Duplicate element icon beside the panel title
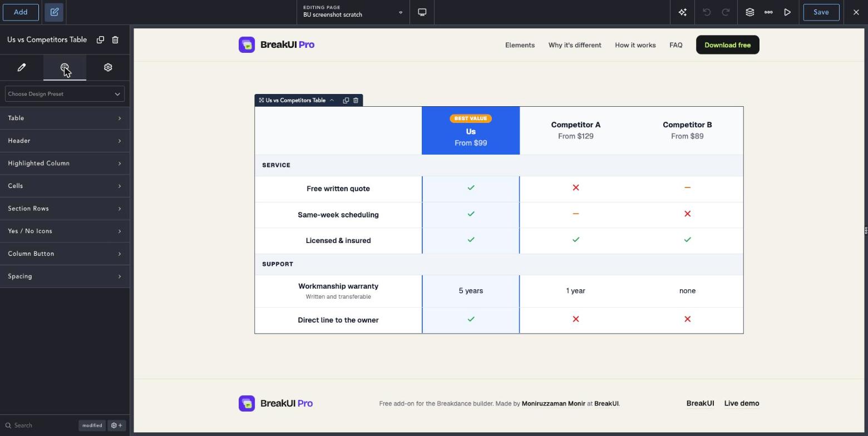 pyautogui.click(x=100, y=39)
